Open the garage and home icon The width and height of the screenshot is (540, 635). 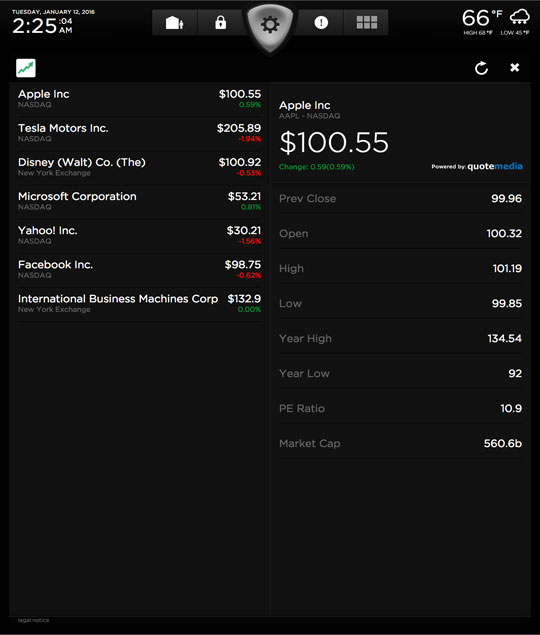pos(175,23)
